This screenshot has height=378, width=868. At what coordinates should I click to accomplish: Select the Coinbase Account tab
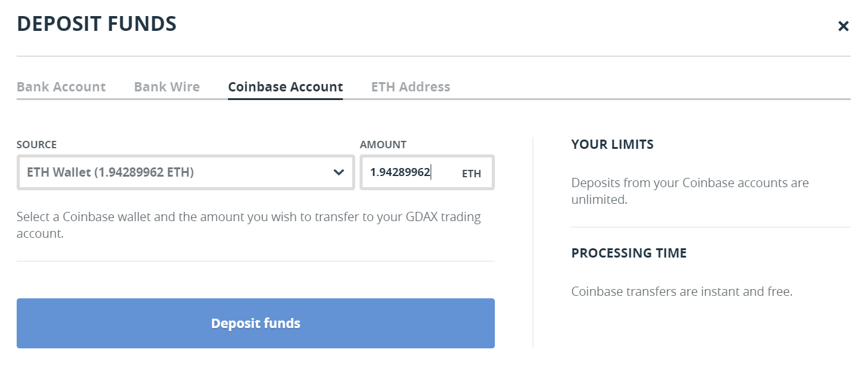coord(285,87)
